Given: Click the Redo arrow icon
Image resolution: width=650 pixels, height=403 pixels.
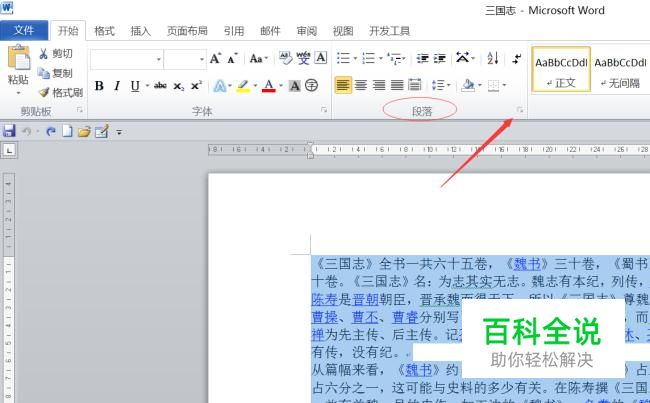Looking at the screenshot, I should click(x=51, y=131).
